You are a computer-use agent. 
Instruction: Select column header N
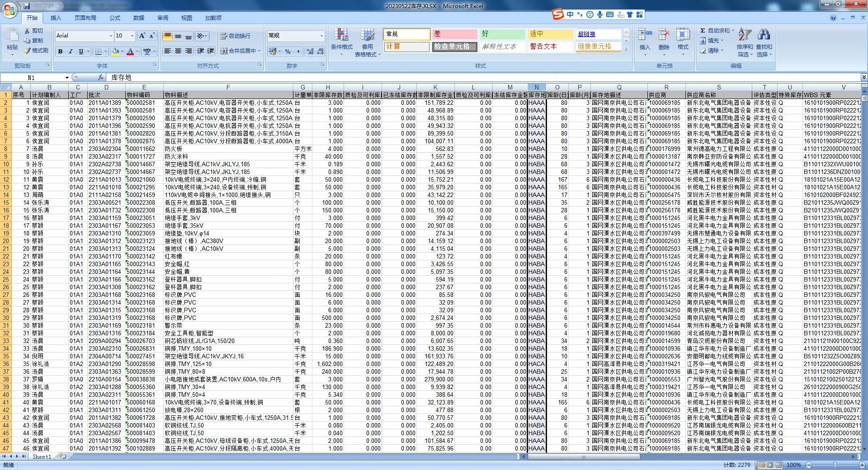tap(536, 87)
